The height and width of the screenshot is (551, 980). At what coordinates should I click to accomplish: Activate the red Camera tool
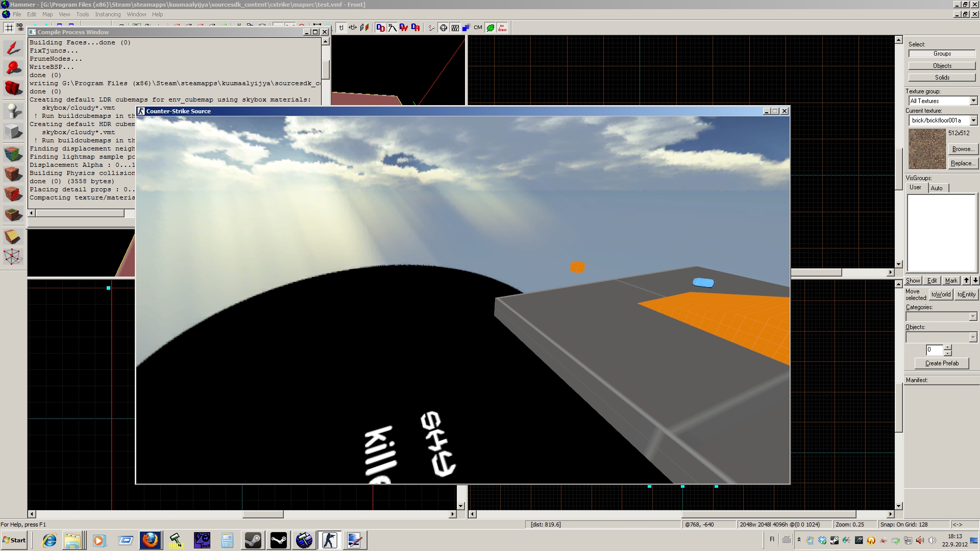pos(13,89)
